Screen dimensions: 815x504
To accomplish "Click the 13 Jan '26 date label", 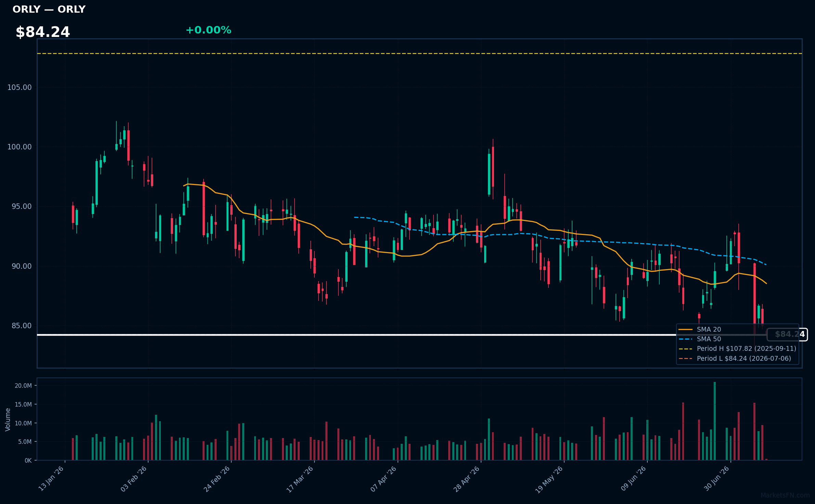I will pyautogui.click(x=51, y=479).
